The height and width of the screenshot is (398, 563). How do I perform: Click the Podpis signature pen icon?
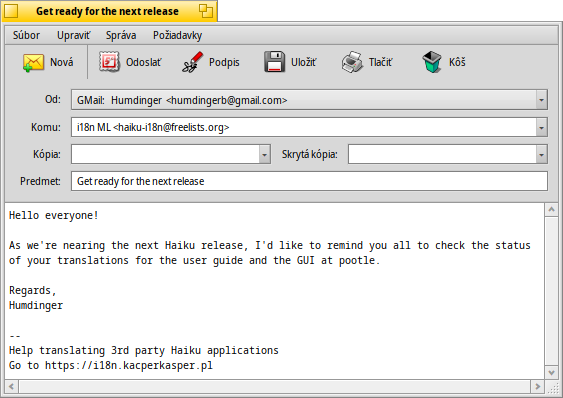192,62
